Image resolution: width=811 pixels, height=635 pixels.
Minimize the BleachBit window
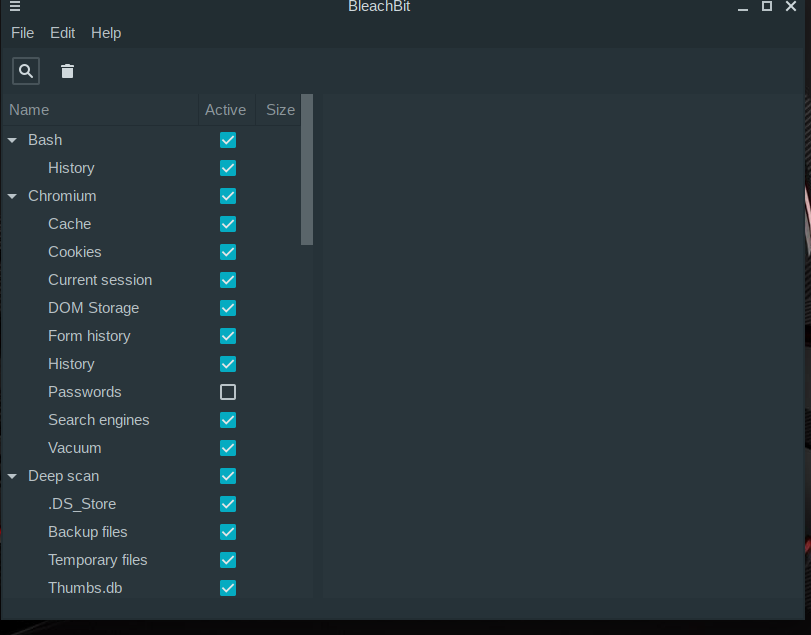743,7
